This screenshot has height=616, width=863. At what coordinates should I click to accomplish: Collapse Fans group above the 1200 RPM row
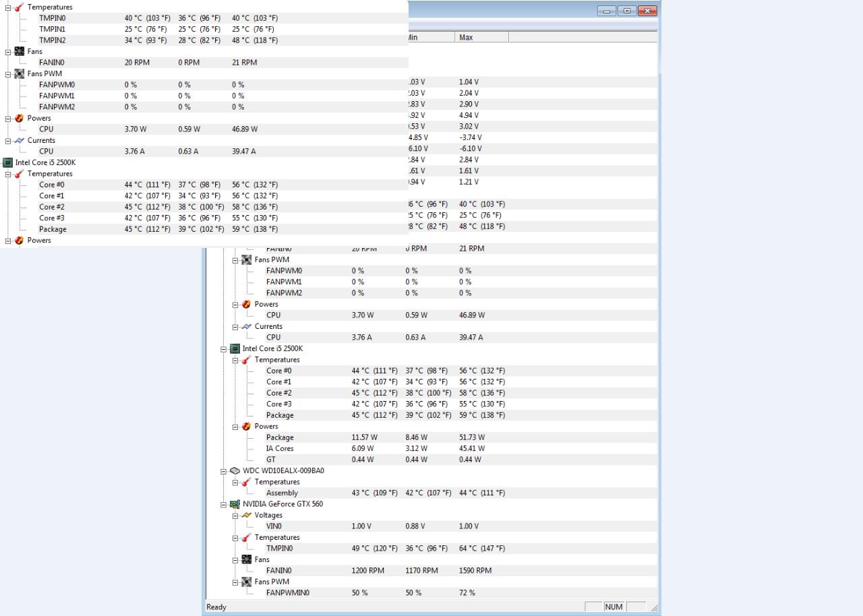tap(236, 560)
